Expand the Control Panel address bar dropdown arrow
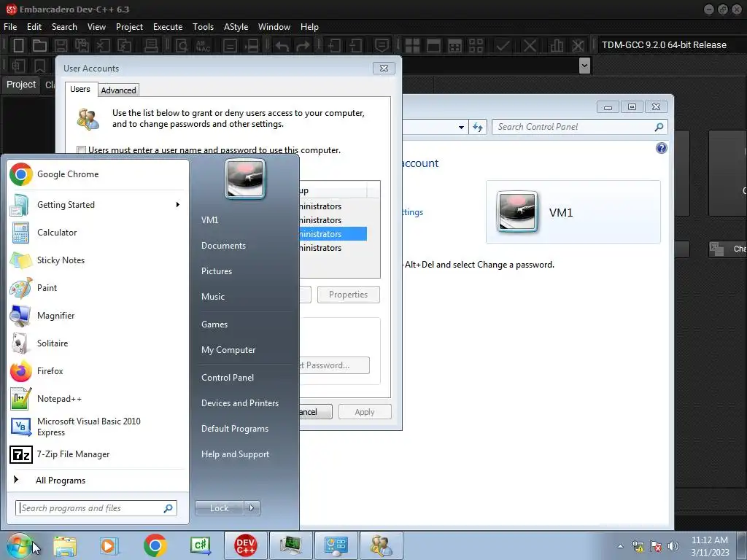Image resolution: width=747 pixels, height=560 pixels. click(461, 127)
